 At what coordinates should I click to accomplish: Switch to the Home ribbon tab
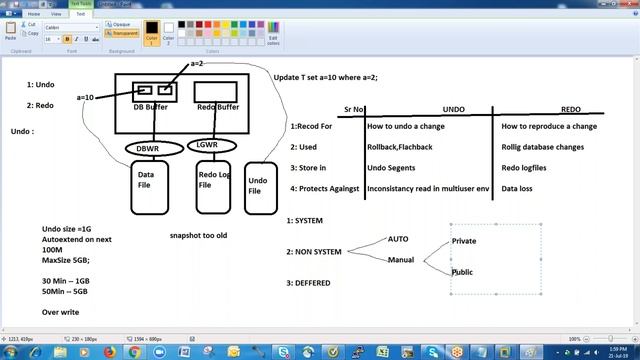coord(33,14)
